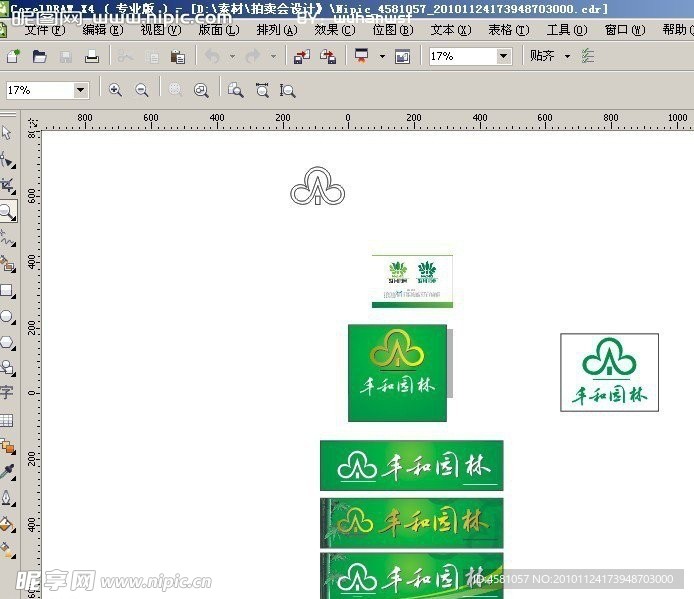
Task: Select the Eyedropper tool
Action: 8,472
